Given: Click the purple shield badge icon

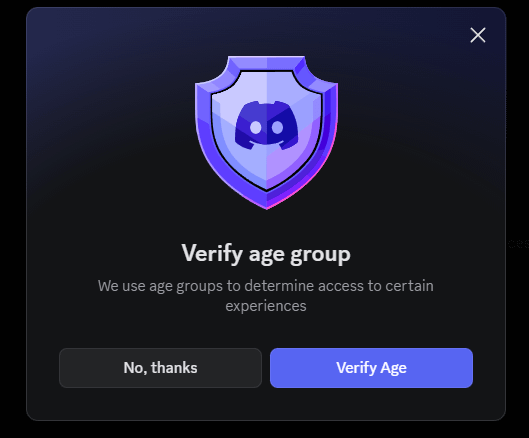Looking at the screenshot, I should click(x=267, y=133).
